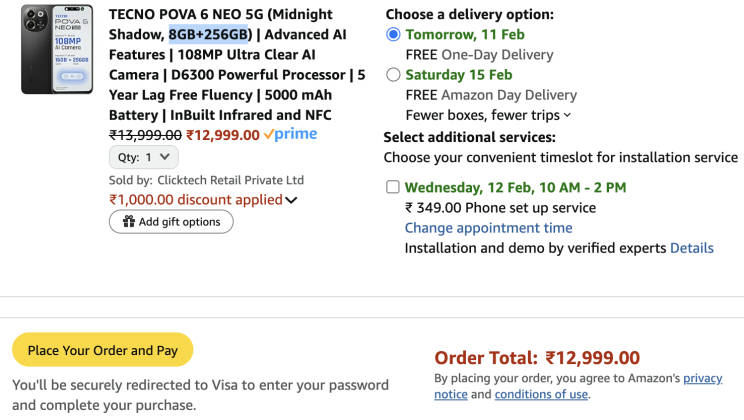
Task: Open the conditions of use link
Action: (x=541, y=394)
